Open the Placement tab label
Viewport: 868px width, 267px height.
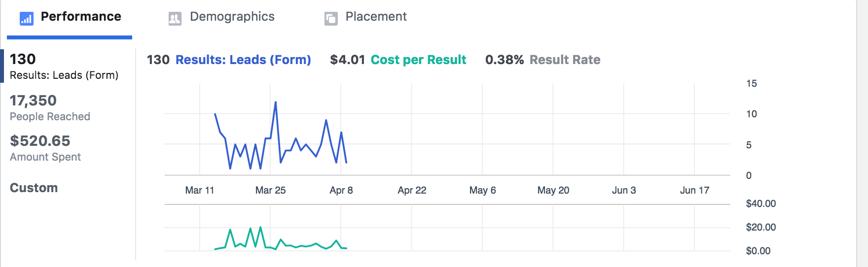376,17
